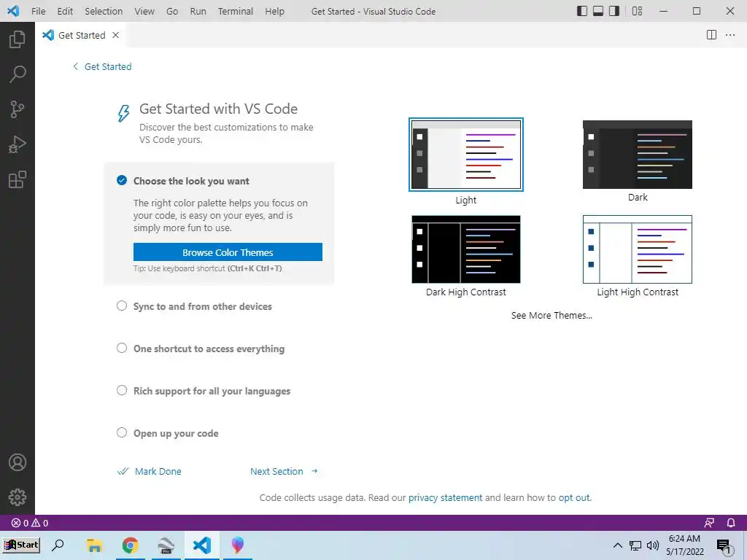Open the Selection menu
The image size is (747, 560).
tap(104, 11)
